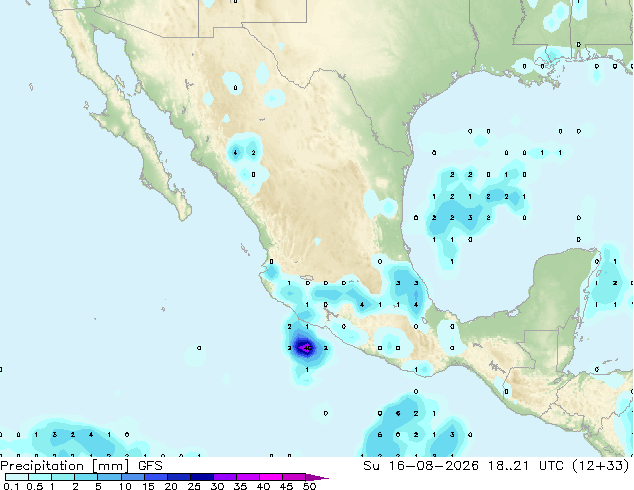Click the 20–25 mm legend color swatch
The image size is (634, 490).
pos(179,477)
